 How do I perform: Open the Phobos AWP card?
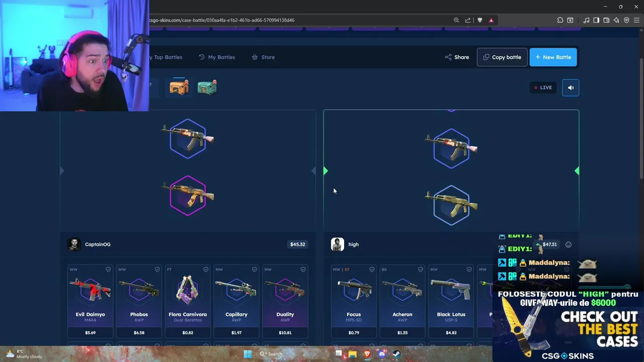tap(139, 301)
